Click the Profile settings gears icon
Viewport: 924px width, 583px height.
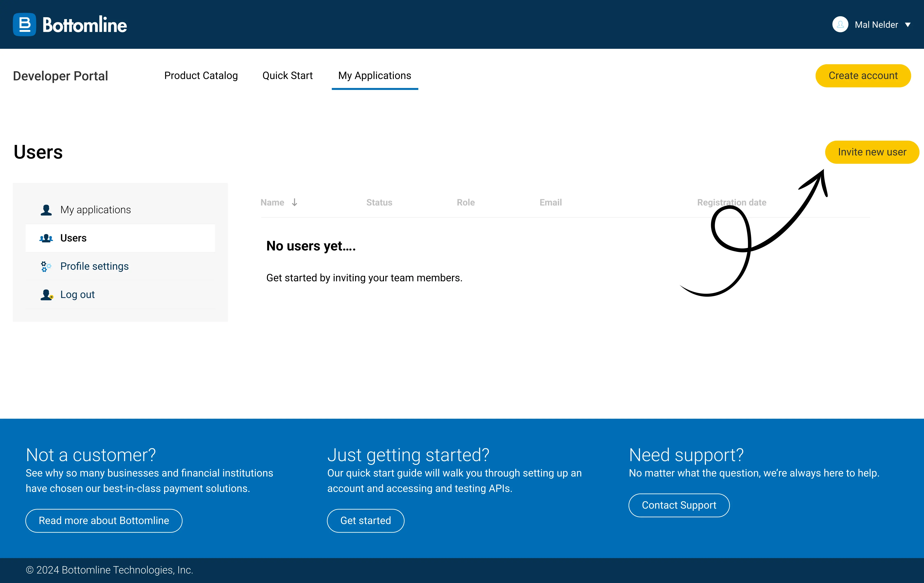[x=46, y=266]
